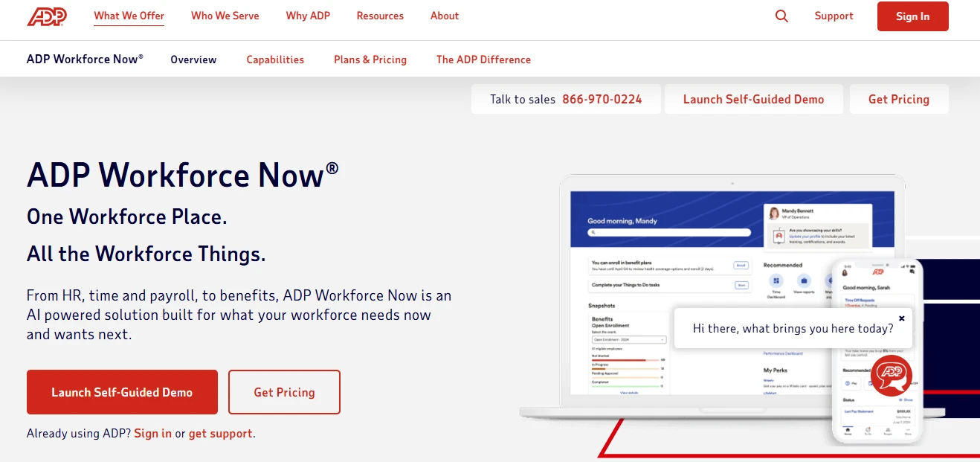The image size is (980, 462).
Task: Close the chat greeting popup
Action: coord(901,318)
